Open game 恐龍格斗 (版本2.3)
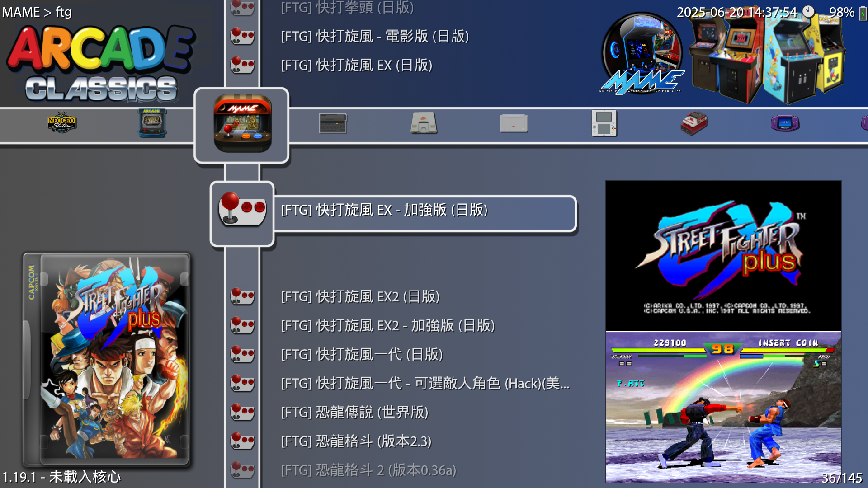868x488 pixels. coord(356,441)
